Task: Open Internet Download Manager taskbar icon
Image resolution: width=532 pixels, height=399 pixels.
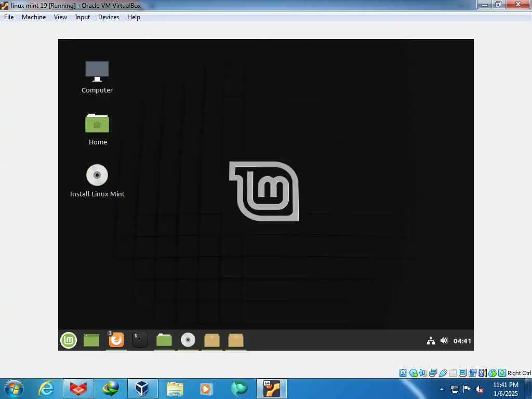Action: [x=111, y=389]
